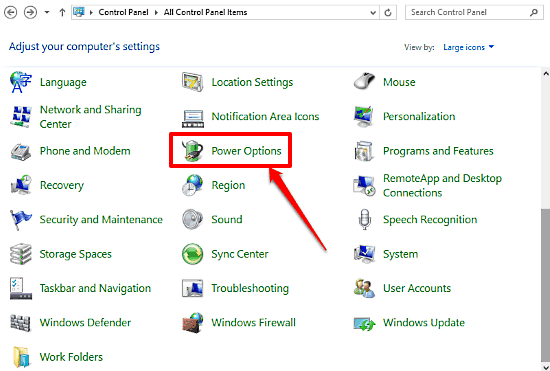Click the Mouse icon
The image size is (550, 371).
(x=364, y=81)
